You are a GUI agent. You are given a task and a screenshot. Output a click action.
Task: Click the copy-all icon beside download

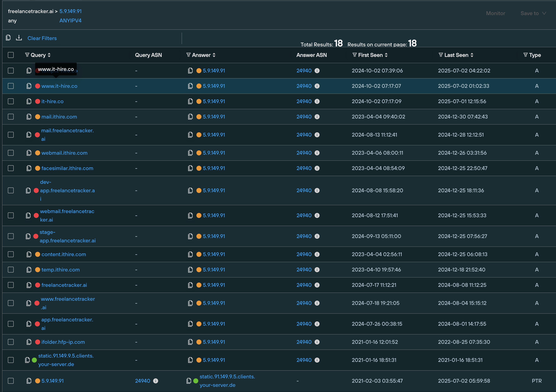coord(8,38)
